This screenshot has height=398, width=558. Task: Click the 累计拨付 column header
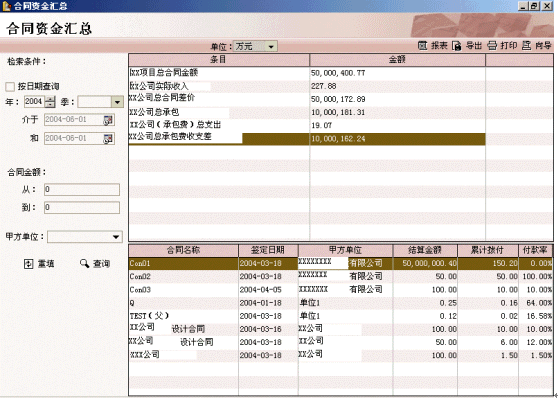[488, 250]
